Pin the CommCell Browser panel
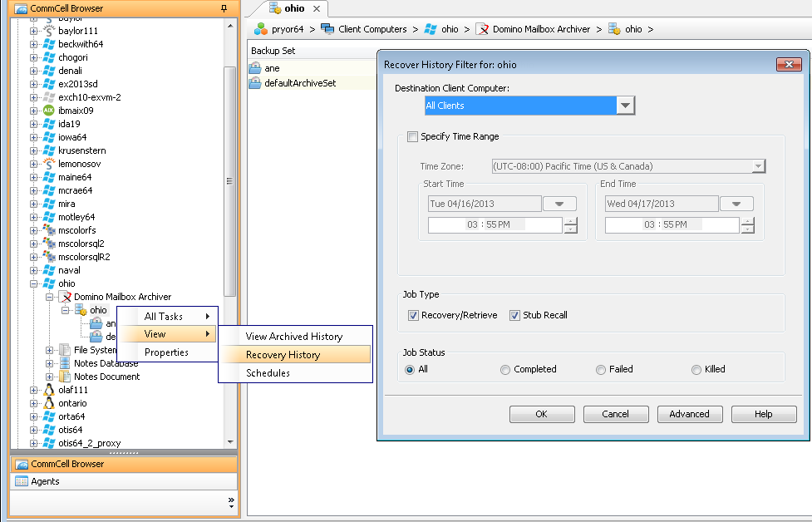This screenshot has width=812, height=522. (224, 8)
